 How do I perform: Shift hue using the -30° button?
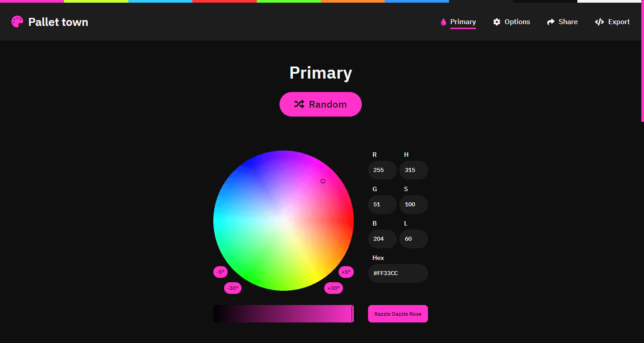coord(233,288)
